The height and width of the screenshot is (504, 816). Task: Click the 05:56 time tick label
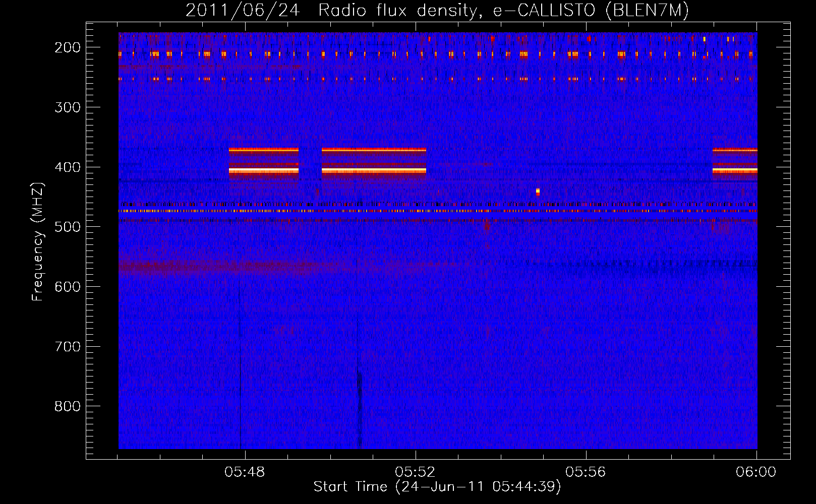coord(586,472)
